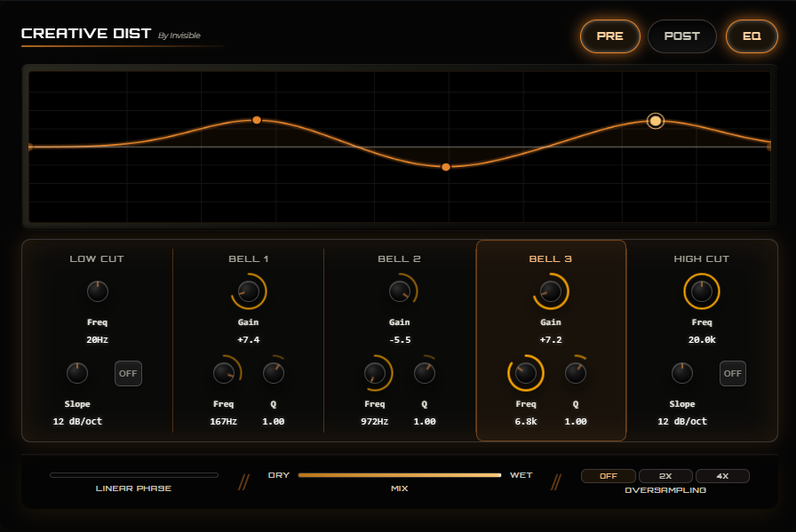796x532 pixels.
Task: Click the Linear Phase slider bar
Action: pyautogui.click(x=134, y=475)
